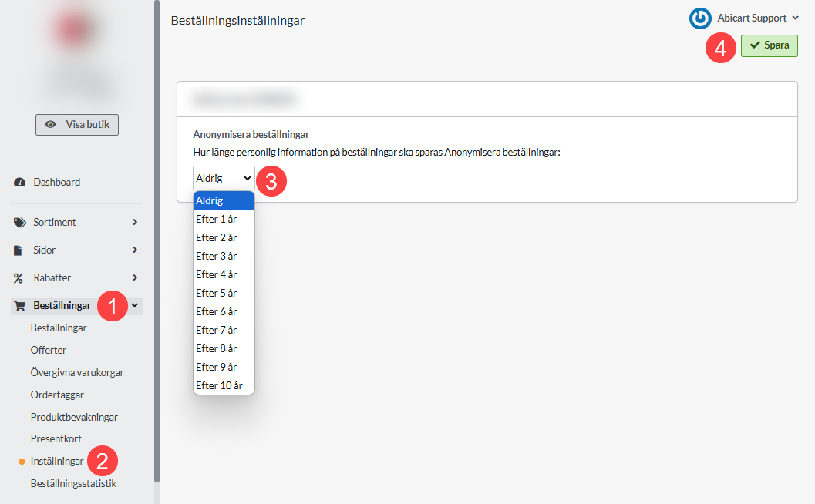Image resolution: width=815 pixels, height=504 pixels.
Task: Choose 'Efter 1 år' from the list
Action: click(x=216, y=219)
